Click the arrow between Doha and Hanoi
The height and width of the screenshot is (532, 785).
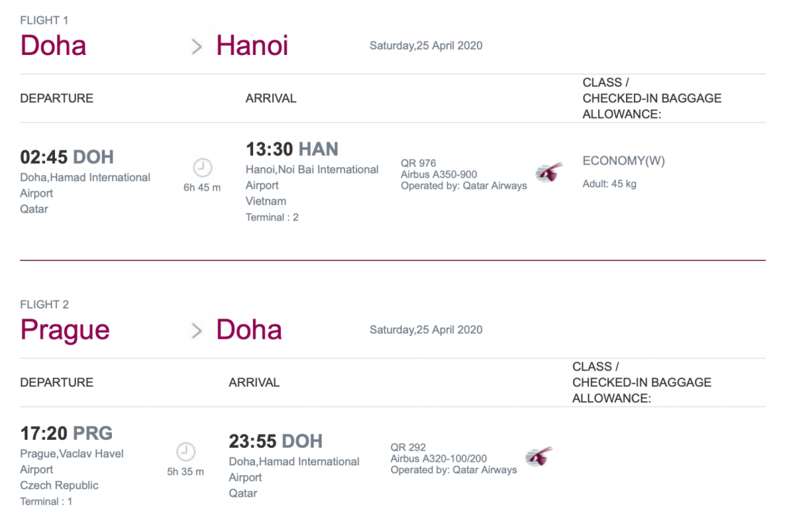click(196, 46)
